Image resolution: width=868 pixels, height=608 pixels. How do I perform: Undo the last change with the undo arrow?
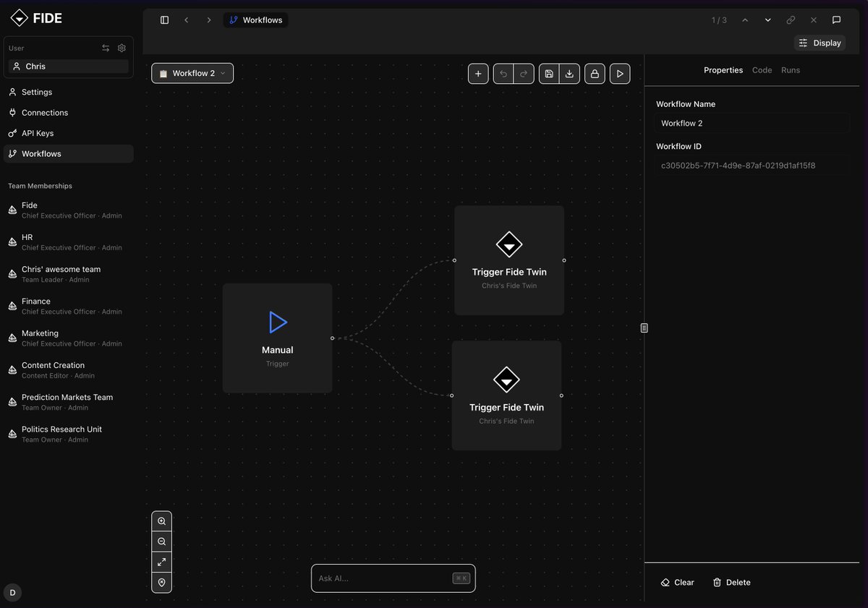tap(503, 73)
